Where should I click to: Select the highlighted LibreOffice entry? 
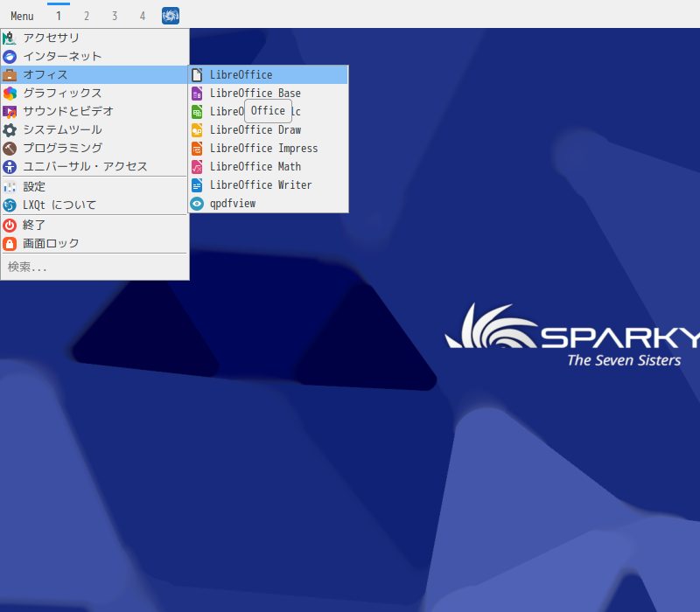pyautogui.click(x=268, y=75)
